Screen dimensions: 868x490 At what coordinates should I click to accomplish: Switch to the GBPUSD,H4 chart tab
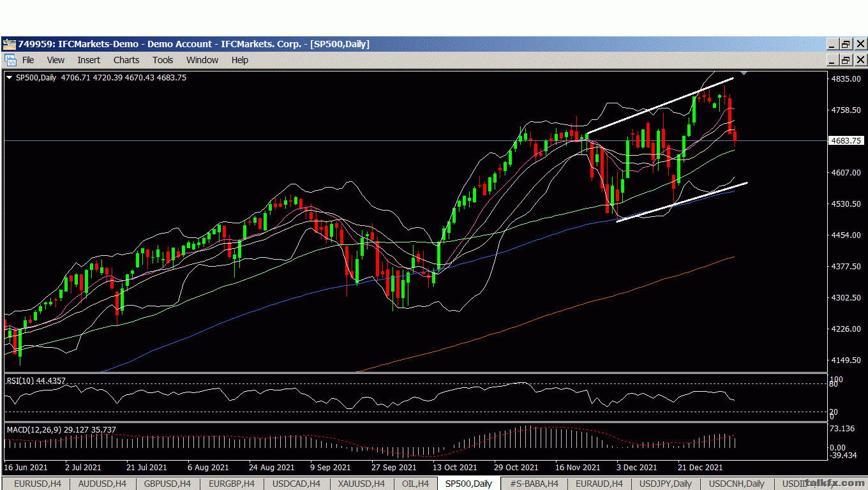coord(168,484)
